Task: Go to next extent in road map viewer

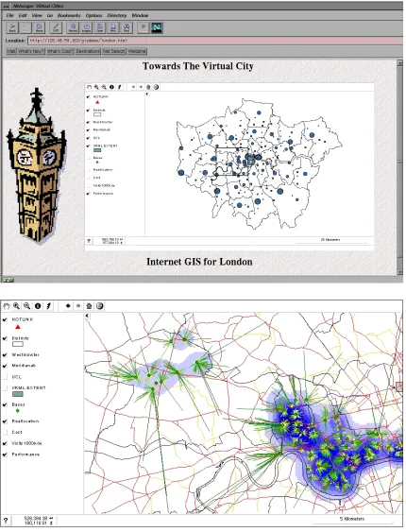Action: click(78, 306)
